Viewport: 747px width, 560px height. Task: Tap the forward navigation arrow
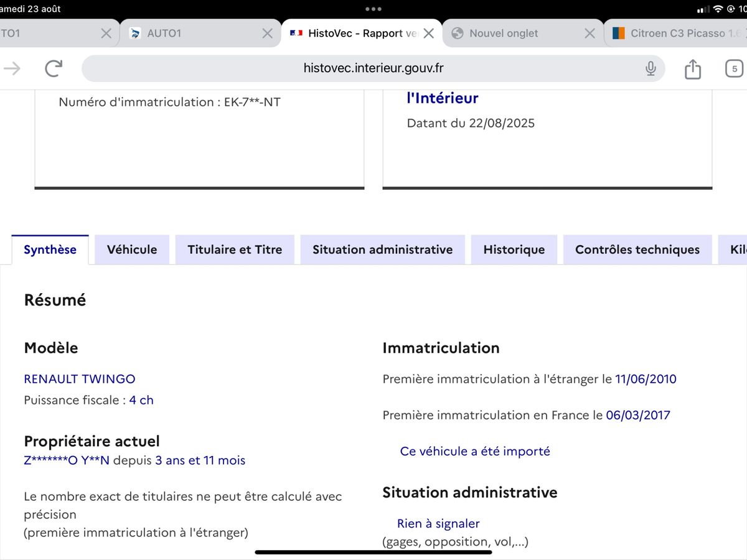(x=12, y=68)
